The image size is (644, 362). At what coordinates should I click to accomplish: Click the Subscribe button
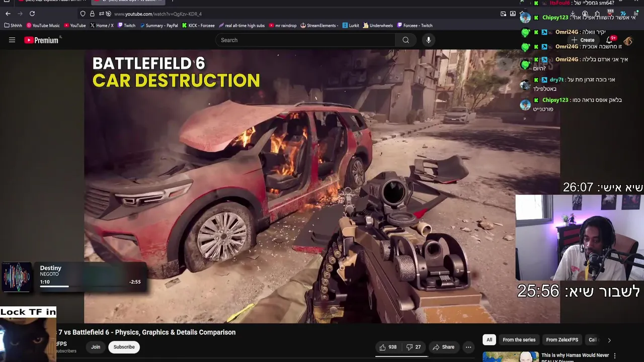pyautogui.click(x=124, y=347)
